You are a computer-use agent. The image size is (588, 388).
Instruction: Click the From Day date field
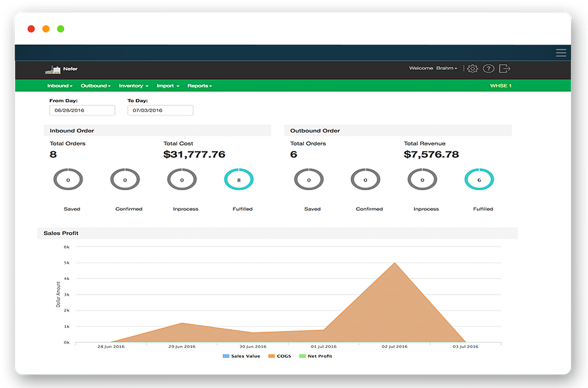point(82,111)
